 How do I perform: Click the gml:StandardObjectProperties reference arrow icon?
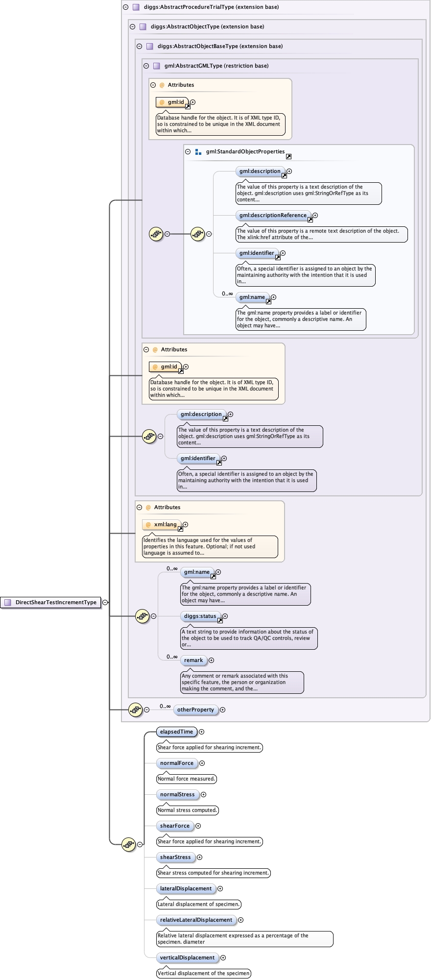point(288,156)
